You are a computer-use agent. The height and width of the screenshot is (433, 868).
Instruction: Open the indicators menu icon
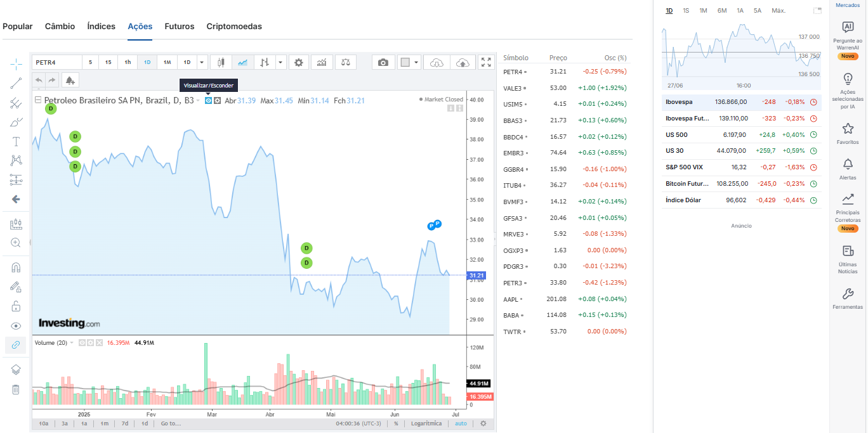click(322, 62)
